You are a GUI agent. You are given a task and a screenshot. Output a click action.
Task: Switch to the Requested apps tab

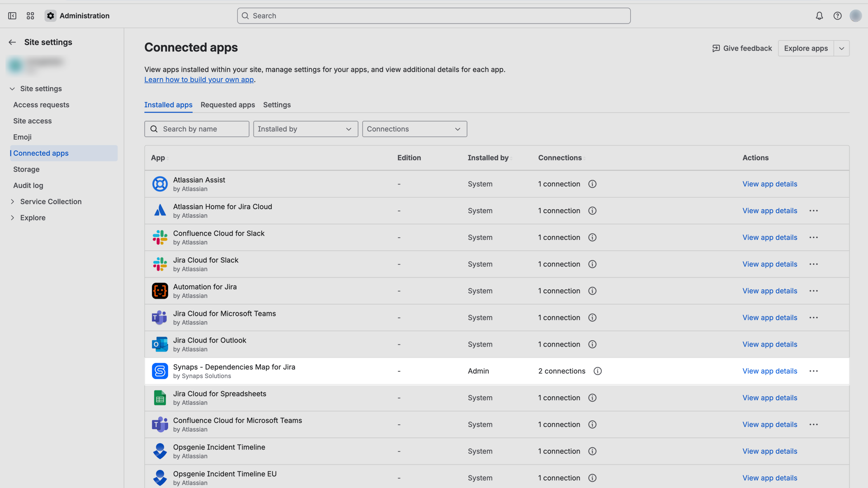[227, 105]
